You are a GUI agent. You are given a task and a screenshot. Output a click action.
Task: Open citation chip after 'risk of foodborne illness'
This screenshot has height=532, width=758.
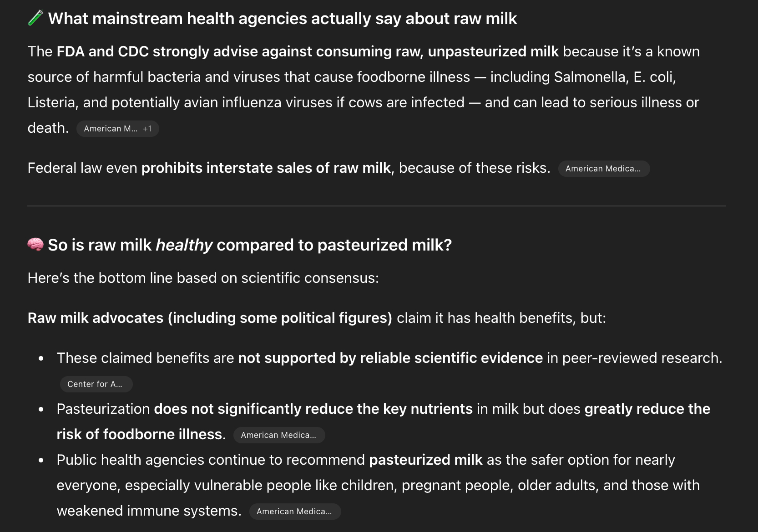pos(278,435)
